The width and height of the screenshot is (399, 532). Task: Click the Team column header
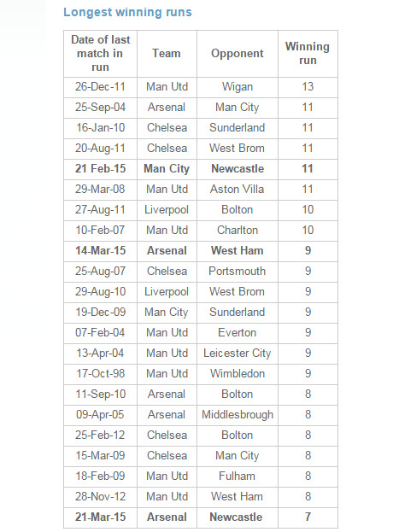tap(167, 54)
